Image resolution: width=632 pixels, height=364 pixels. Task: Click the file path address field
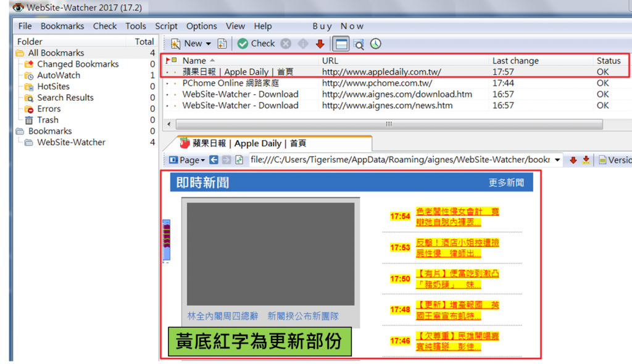coord(400,160)
